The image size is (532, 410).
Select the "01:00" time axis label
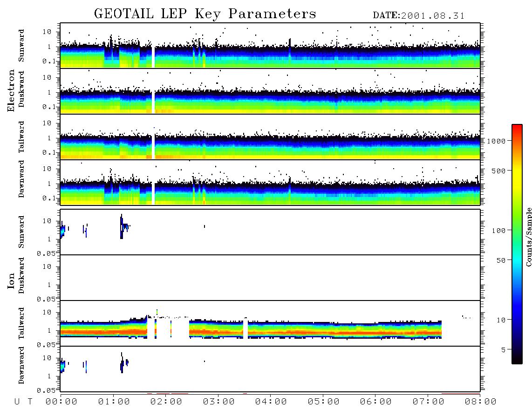(114, 402)
